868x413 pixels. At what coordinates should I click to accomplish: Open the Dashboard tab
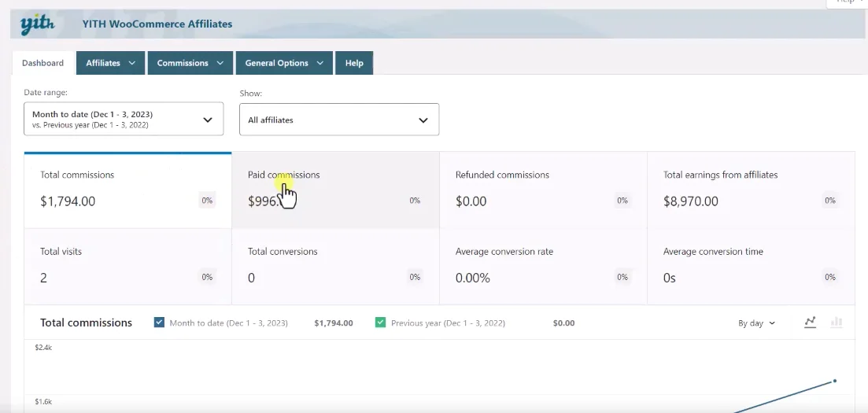[x=42, y=63]
